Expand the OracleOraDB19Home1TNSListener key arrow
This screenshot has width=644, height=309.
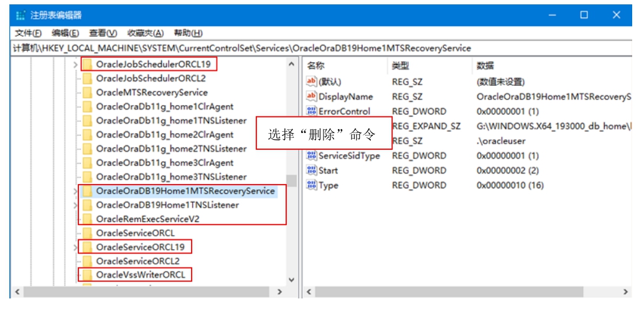coord(75,205)
